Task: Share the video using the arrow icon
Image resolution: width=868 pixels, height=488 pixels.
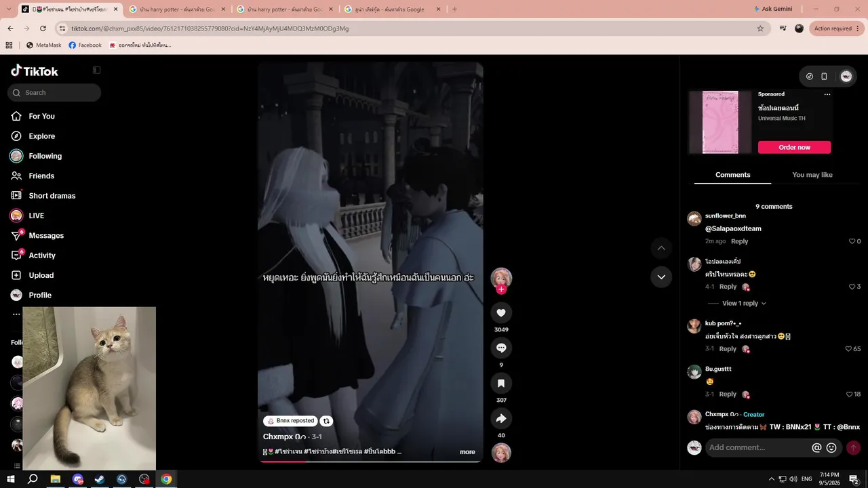Action: pos(501,419)
